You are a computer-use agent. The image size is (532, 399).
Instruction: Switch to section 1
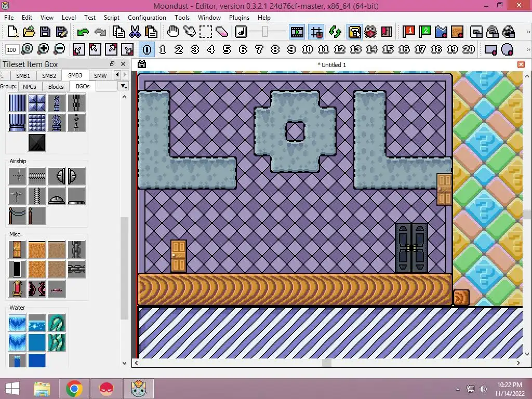pyautogui.click(x=163, y=49)
